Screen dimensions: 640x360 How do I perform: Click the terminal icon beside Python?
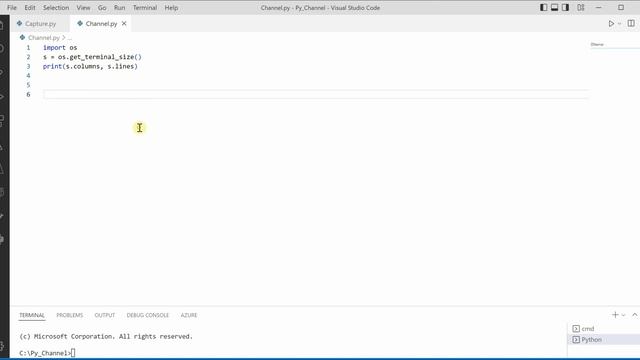[x=576, y=340]
